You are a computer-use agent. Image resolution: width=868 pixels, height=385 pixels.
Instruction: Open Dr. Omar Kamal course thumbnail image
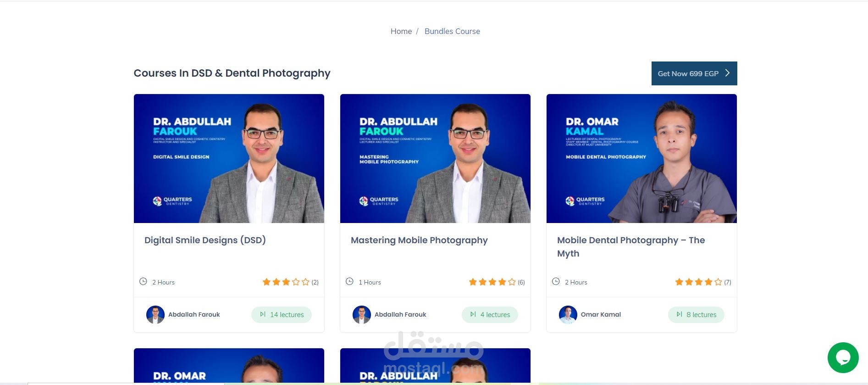[641, 158]
